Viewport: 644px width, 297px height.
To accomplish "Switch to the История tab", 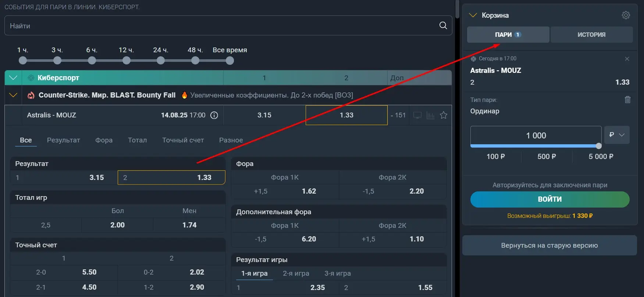I will coord(591,35).
